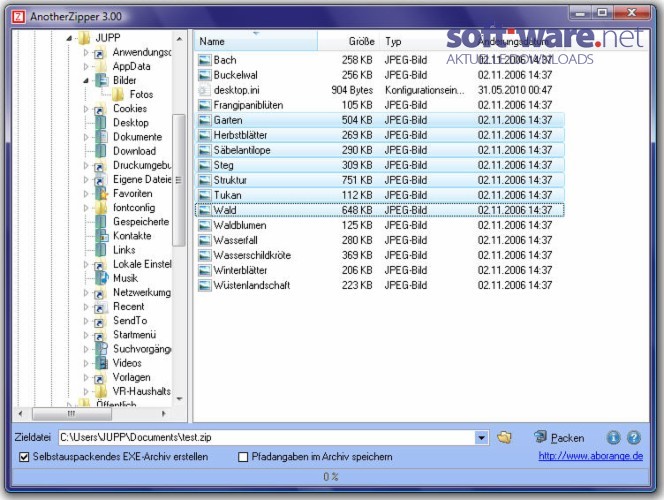Select the Vorlagen entry in tree
This screenshot has height=500, width=664.
[131, 377]
